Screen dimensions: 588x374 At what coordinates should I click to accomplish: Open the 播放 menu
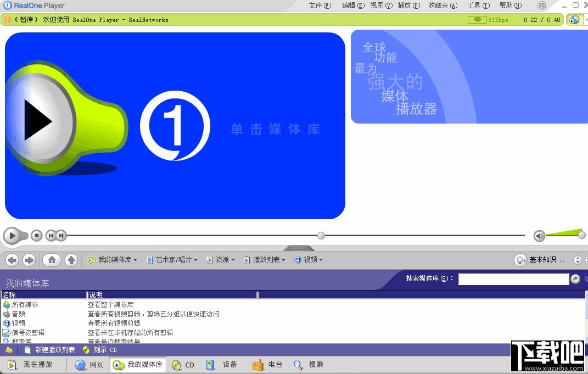coord(409,5)
